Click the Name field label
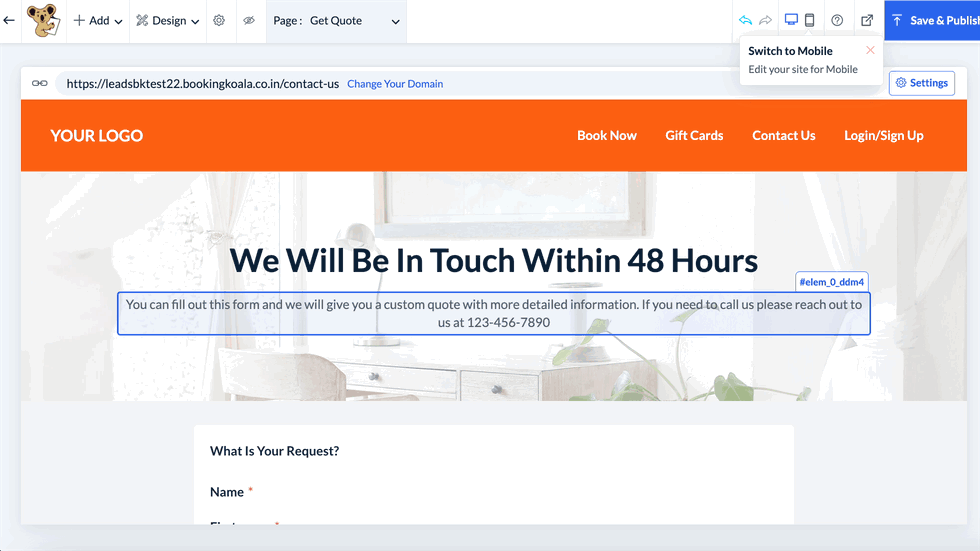 [227, 492]
